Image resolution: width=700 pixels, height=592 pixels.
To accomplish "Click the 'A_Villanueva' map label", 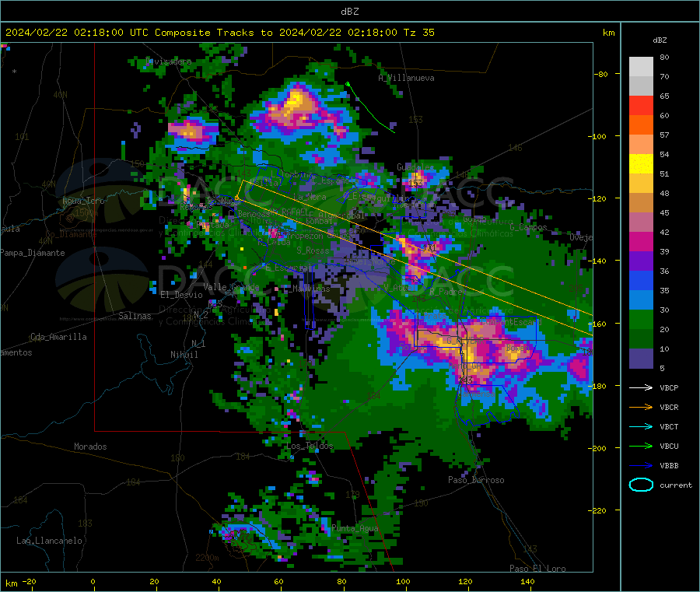I will [406, 78].
